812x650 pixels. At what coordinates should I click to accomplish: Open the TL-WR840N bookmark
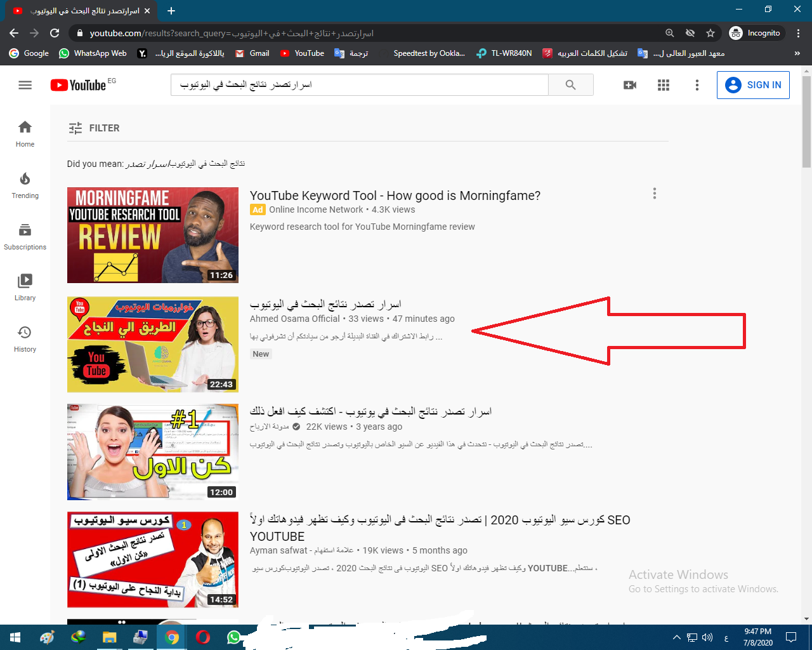point(505,53)
